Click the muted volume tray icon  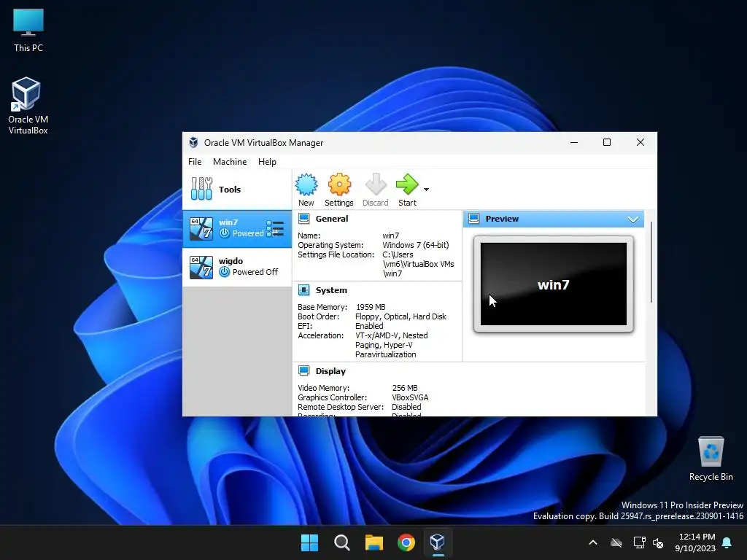point(659,542)
